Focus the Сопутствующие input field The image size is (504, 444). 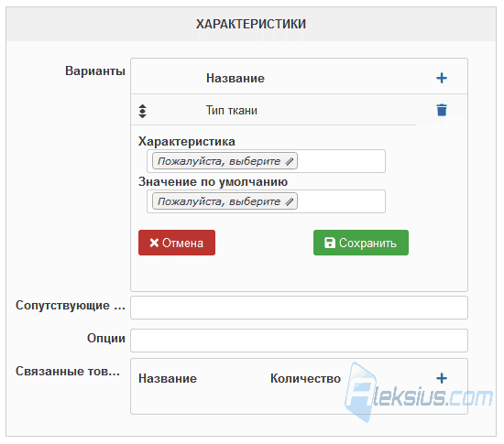(299, 308)
